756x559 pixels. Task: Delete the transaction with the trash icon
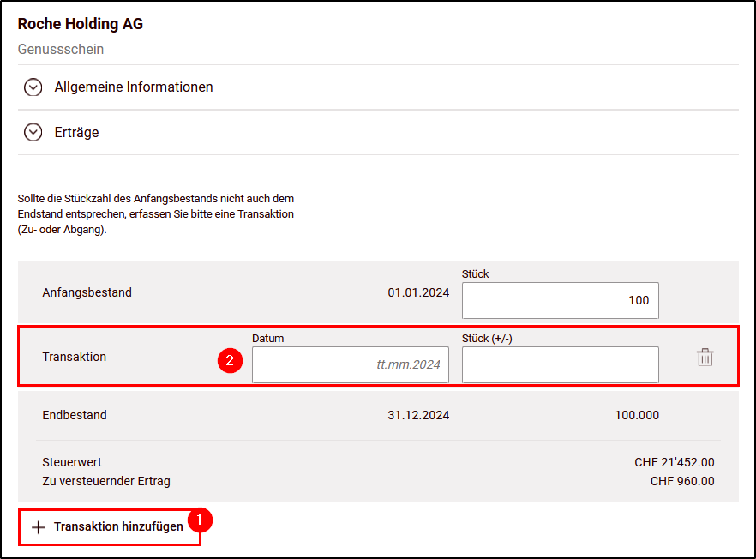pyautogui.click(x=705, y=358)
